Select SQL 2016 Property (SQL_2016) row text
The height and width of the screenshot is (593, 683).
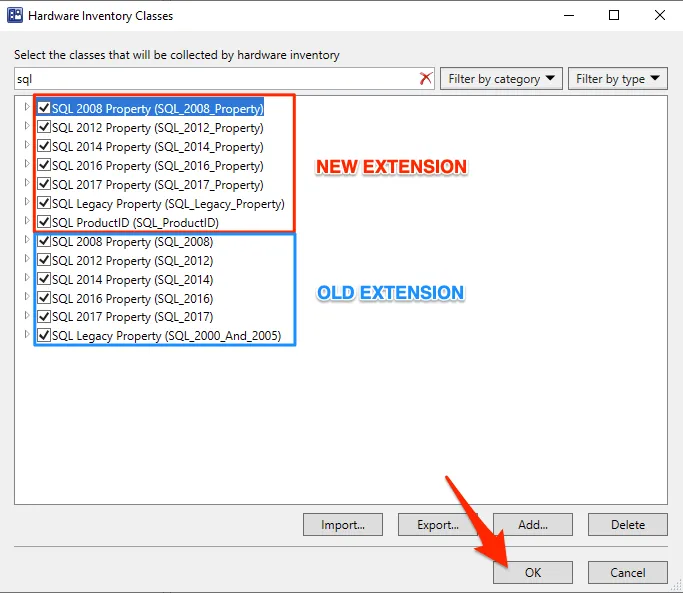click(x=132, y=299)
